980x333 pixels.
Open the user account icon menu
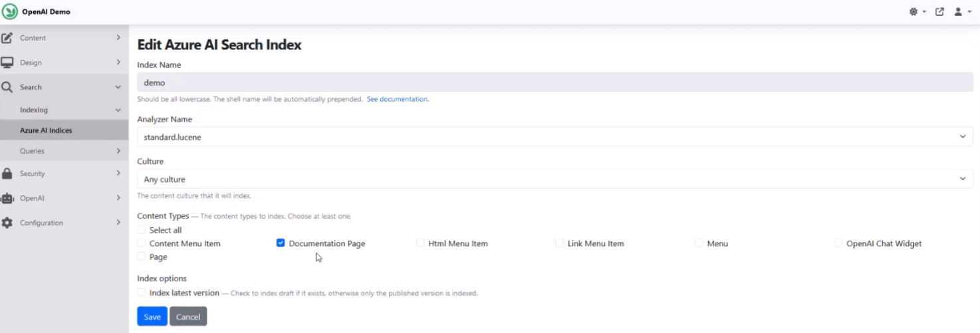pyautogui.click(x=959, y=12)
